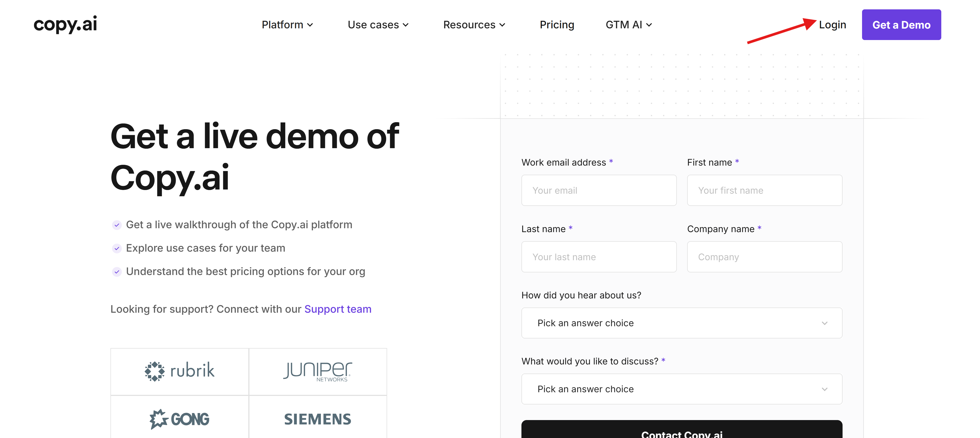Click checkmark icon beside live walkthrough

tap(117, 225)
